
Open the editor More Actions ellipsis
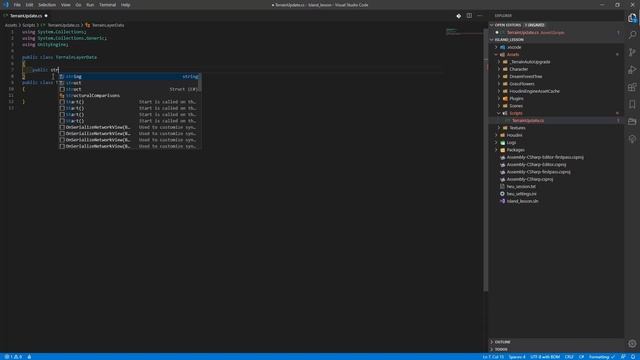pos(480,16)
